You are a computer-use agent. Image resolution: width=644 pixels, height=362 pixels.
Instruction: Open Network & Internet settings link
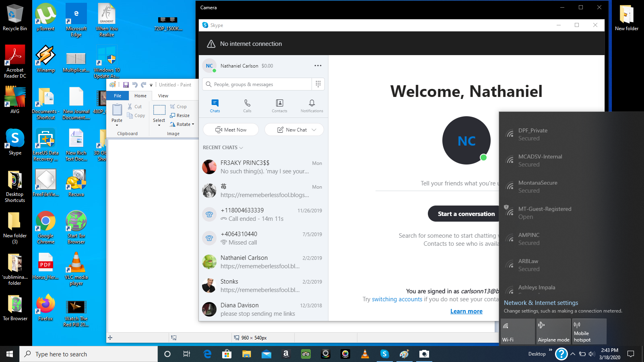(x=541, y=303)
